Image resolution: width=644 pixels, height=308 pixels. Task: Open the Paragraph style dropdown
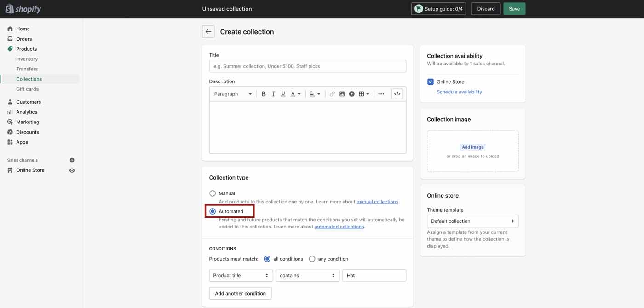[233, 94]
